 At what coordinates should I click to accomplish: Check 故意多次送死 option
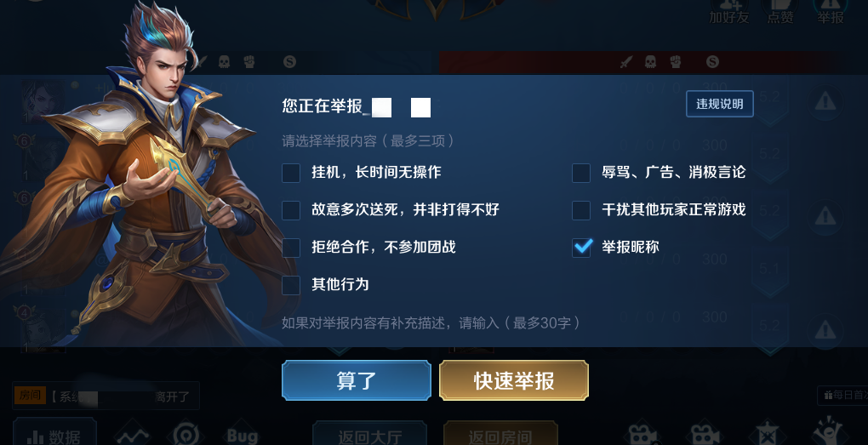[291, 210]
